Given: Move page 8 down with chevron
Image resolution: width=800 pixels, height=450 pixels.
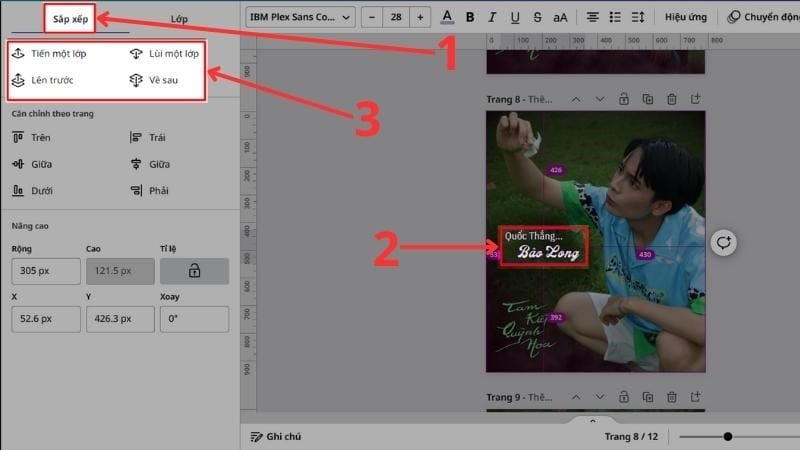Looking at the screenshot, I should pos(600,99).
